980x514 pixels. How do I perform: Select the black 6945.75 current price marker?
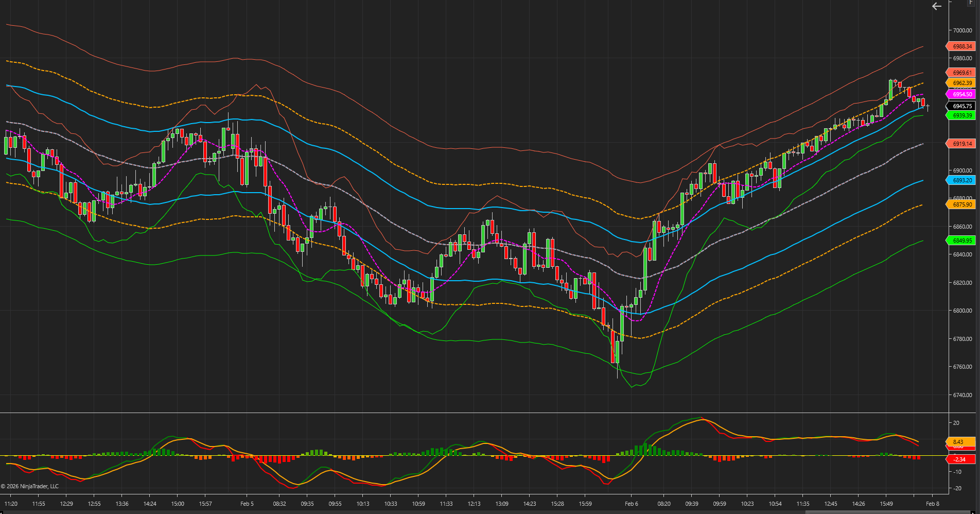(x=961, y=106)
